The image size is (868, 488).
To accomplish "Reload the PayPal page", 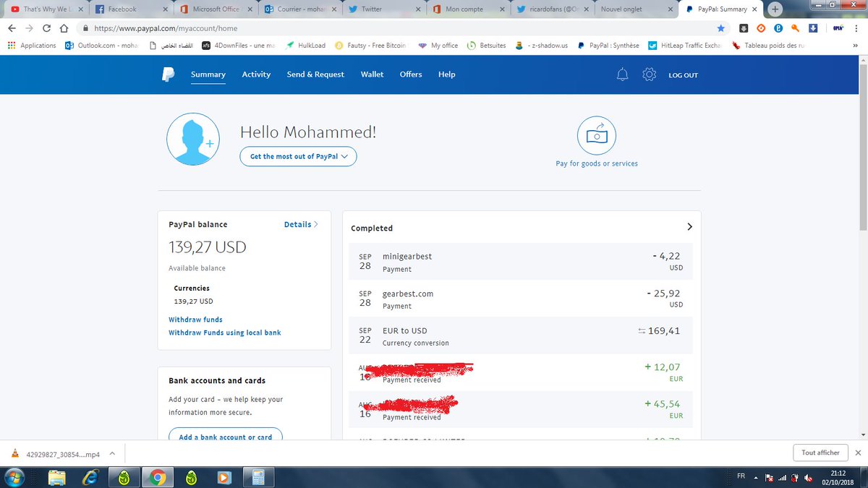I will 46,28.
